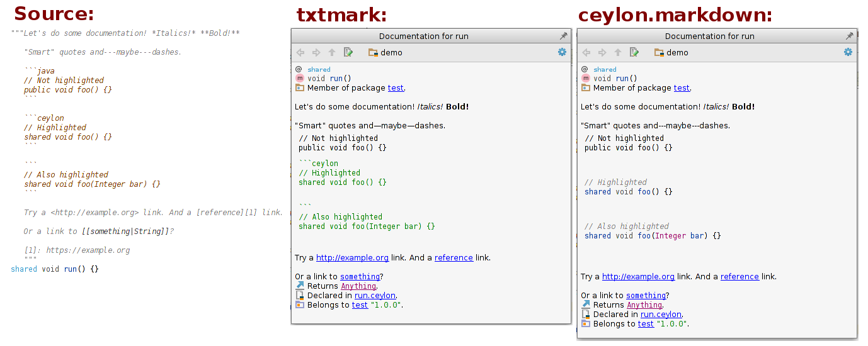
Task: Open the gear settings in ceylon.markdown popup
Action: pos(848,52)
